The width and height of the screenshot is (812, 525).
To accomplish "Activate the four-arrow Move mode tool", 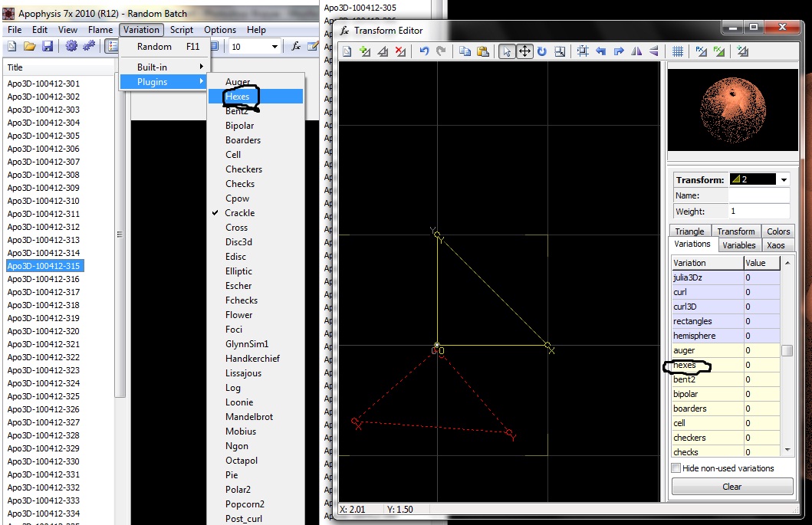I will [524, 51].
